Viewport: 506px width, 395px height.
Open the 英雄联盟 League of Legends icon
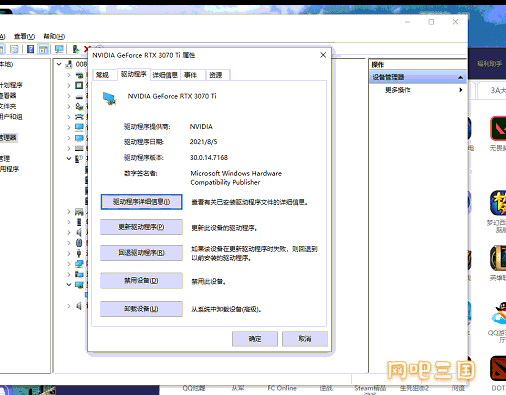point(498,258)
